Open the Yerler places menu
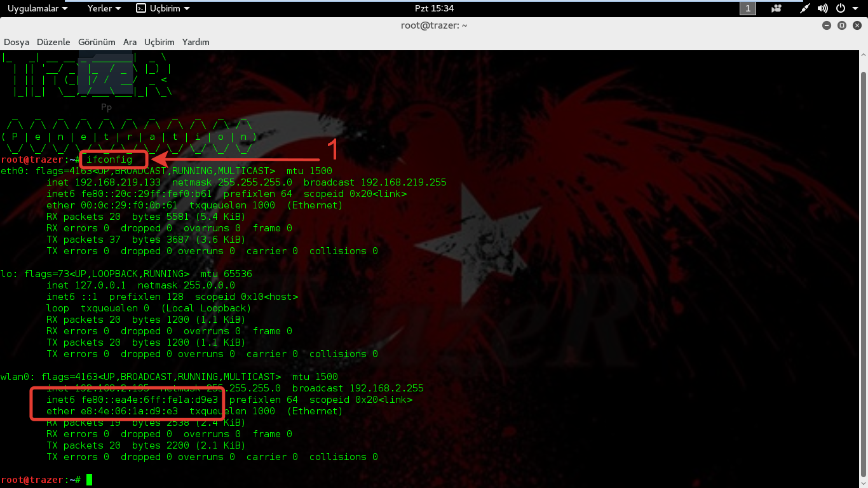Screen dimensions: 868x488 click(104, 8)
